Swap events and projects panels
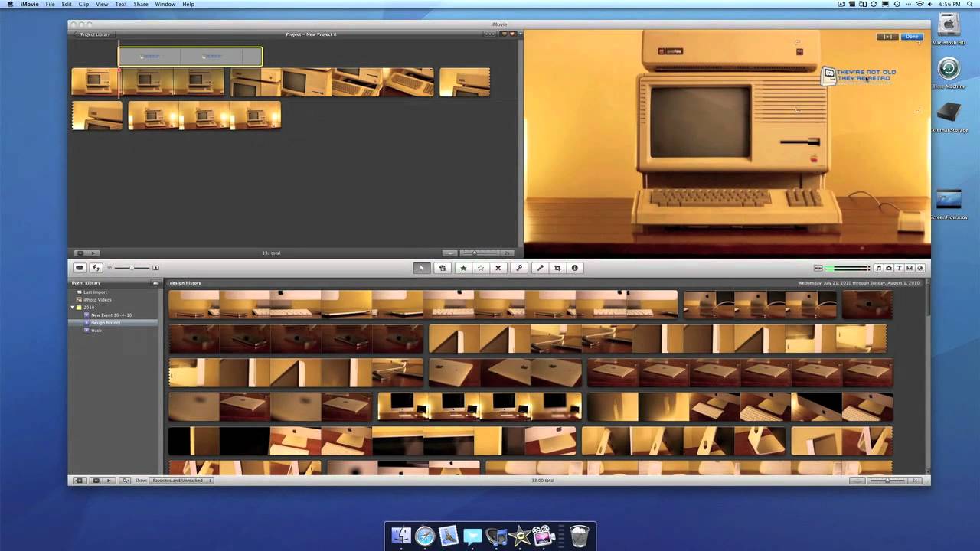 coord(96,268)
